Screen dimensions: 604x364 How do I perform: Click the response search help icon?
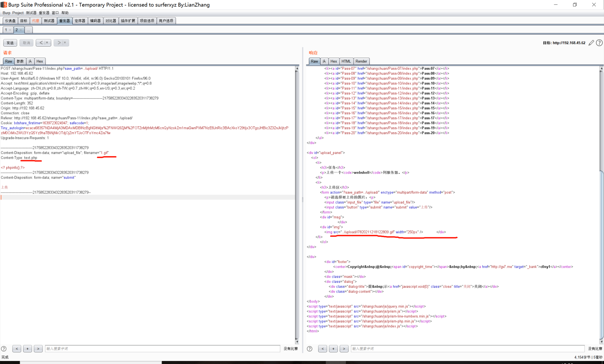[x=310, y=349]
